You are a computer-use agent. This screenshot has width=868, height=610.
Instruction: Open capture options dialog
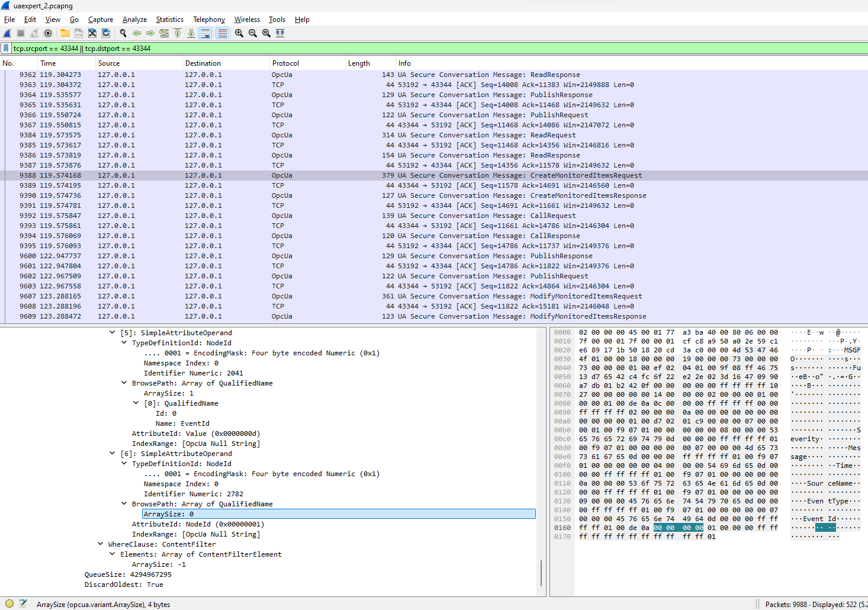[48, 33]
